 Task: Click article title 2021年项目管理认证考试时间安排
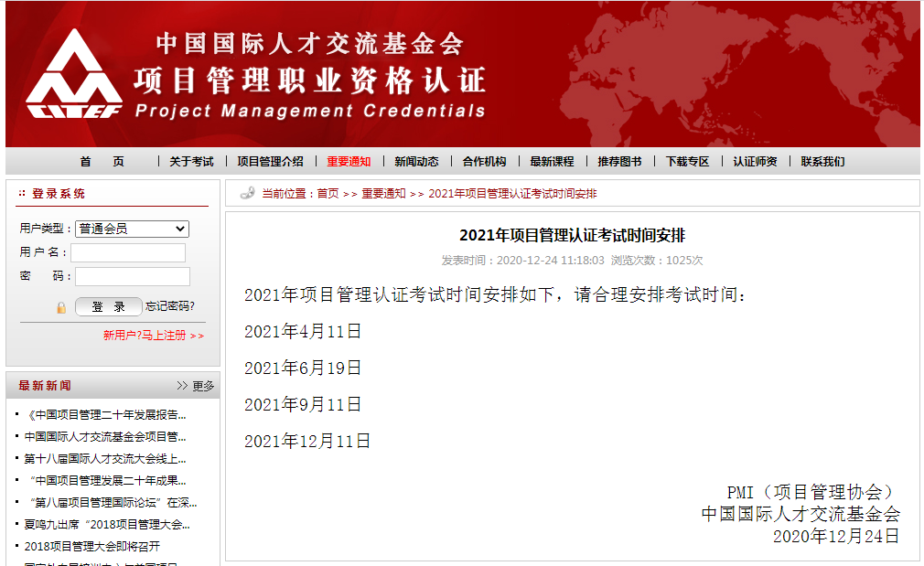point(572,236)
